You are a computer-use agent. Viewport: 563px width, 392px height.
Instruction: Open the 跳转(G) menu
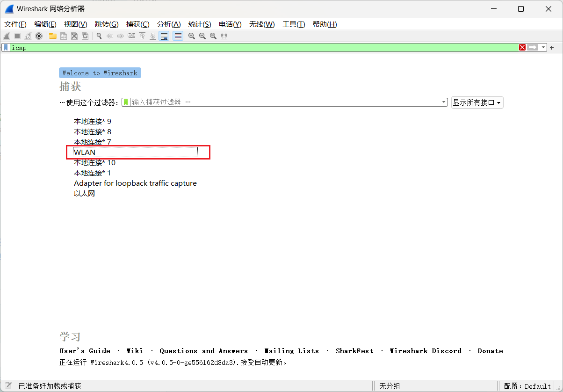[x=107, y=24]
